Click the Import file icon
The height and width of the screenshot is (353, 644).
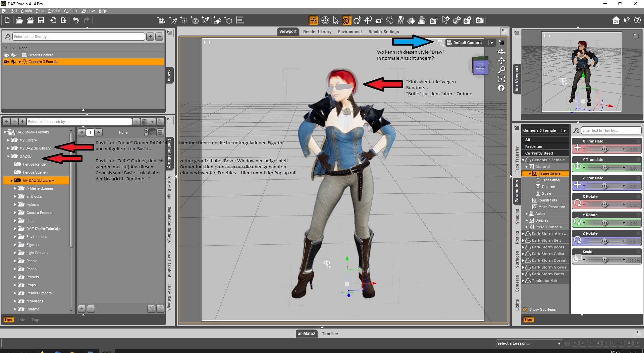(x=53, y=20)
